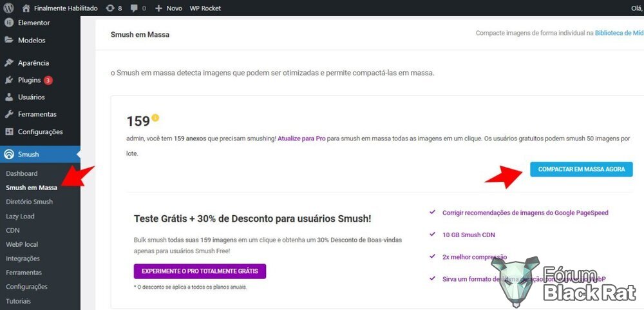Open the Smush Configurações submenu
The image size is (644, 310).
click(x=26, y=287)
